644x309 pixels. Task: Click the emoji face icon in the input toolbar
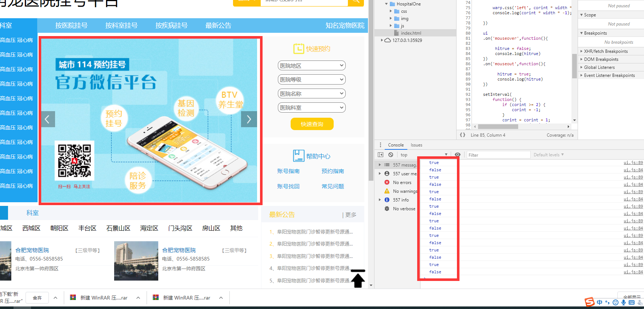point(616,302)
